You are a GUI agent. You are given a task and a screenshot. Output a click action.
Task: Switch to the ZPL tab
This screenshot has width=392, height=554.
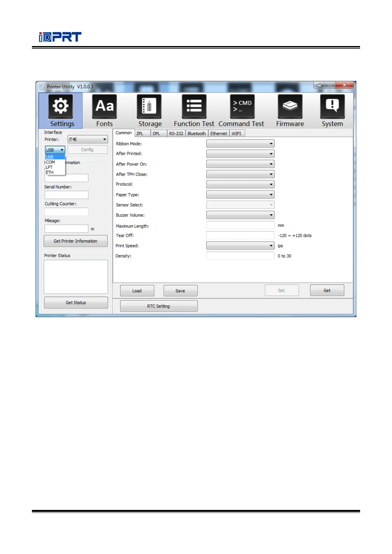(143, 134)
